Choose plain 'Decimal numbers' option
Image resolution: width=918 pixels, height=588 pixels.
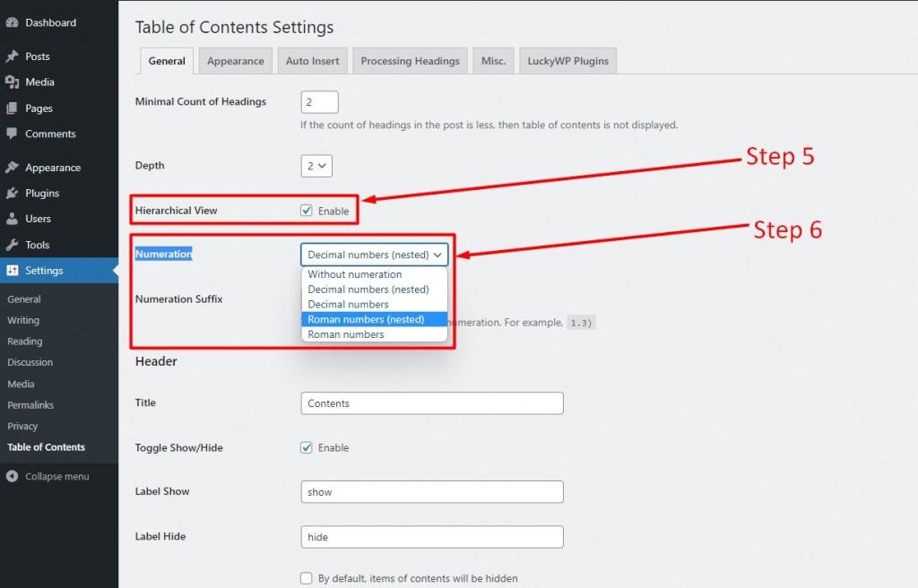(375, 305)
